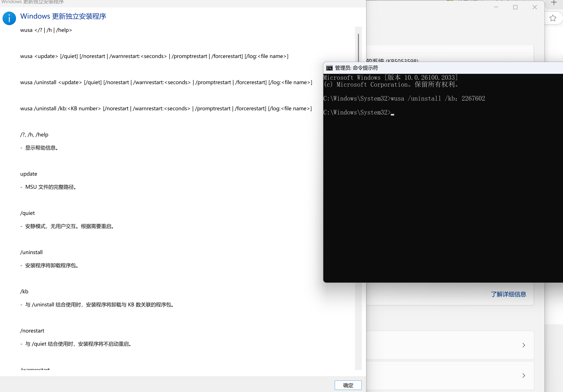
Task: Click the star favorites icon in the browser
Action: (553, 18)
